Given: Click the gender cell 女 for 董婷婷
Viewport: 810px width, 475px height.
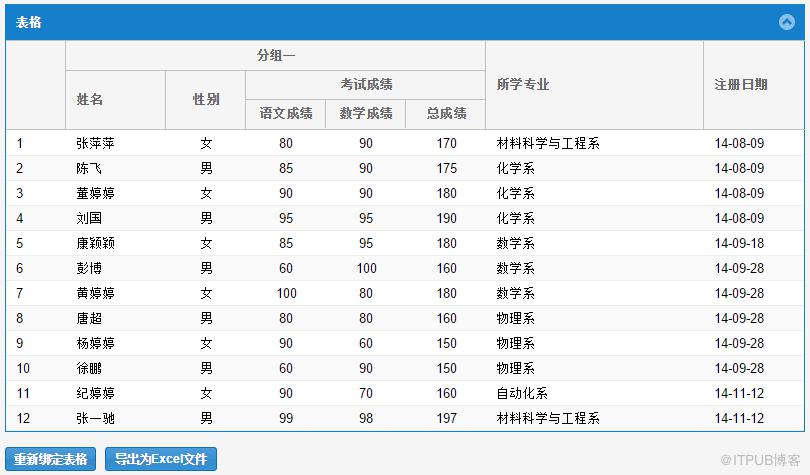Looking at the screenshot, I should [206, 193].
